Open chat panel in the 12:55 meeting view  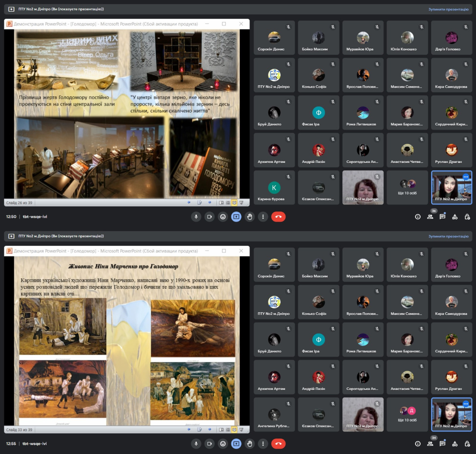443,443
